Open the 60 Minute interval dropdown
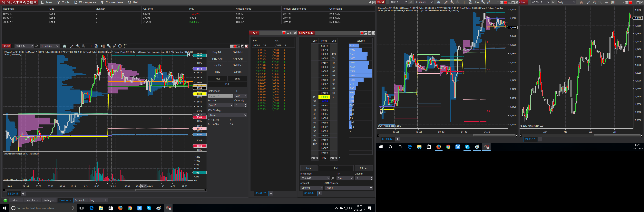Screen dimensions: 644x212 (424, 2)
